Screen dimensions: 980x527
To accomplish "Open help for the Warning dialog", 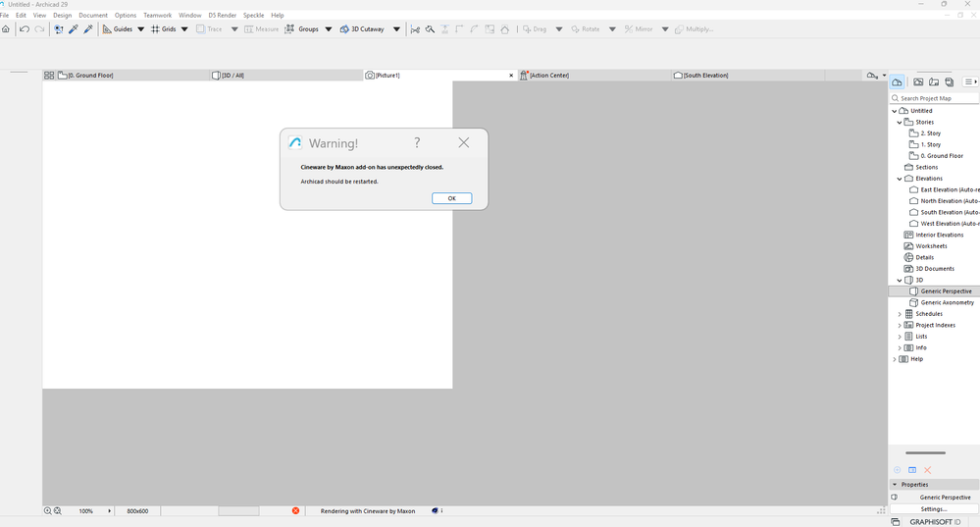I will coord(417,142).
